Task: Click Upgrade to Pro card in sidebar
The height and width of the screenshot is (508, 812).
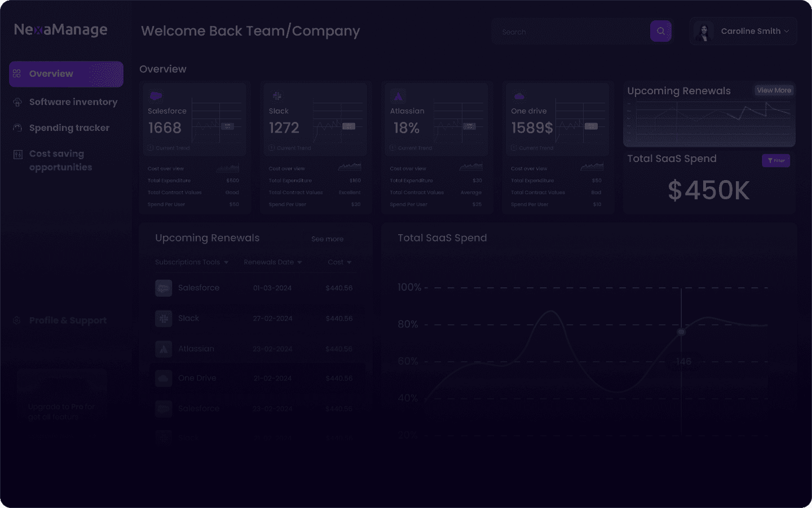Action: pyautogui.click(x=62, y=395)
